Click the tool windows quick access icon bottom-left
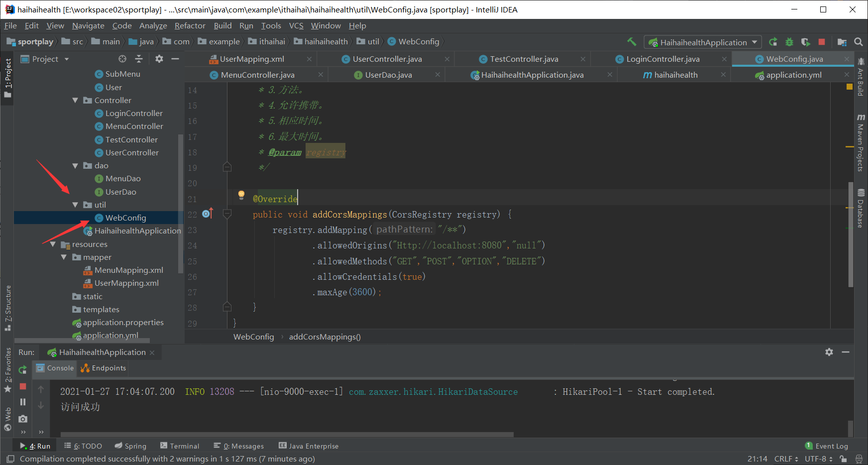868x465 pixels. click(10, 459)
